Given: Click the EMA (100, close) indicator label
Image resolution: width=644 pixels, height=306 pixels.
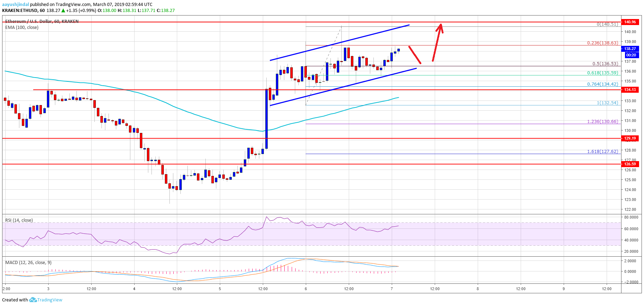Looking at the screenshot, I should click(x=22, y=27).
